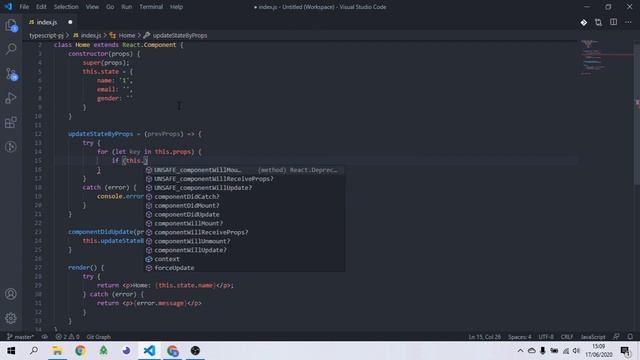Select componentWillUpdate suggestion

[x=245, y=250]
